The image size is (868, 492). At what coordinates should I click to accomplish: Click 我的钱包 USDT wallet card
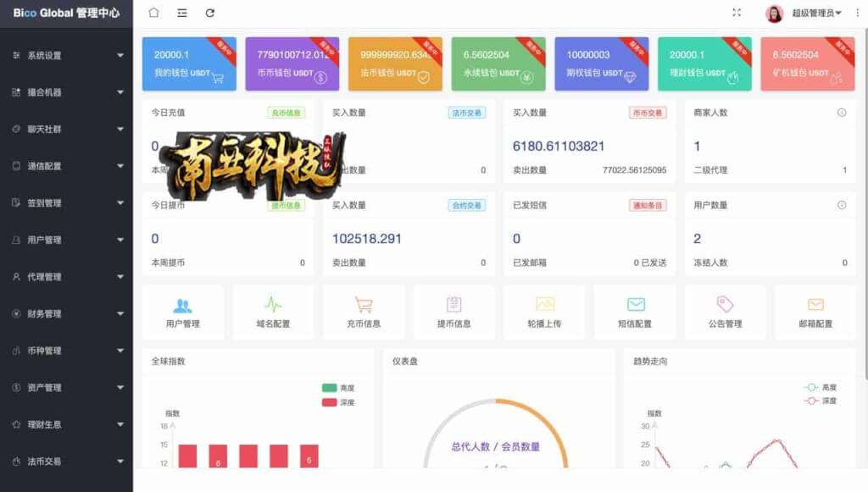click(x=189, y=64)
